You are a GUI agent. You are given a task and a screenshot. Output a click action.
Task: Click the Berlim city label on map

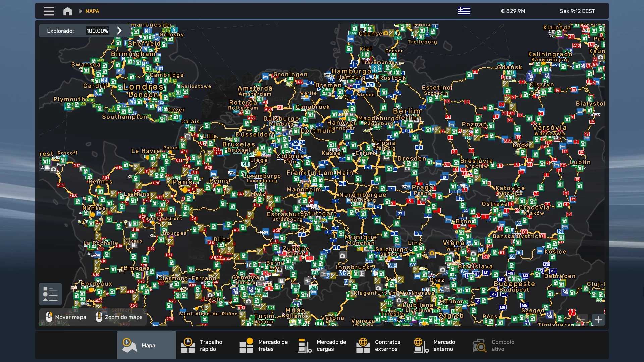pyautogui.click(x=406, y=111)
